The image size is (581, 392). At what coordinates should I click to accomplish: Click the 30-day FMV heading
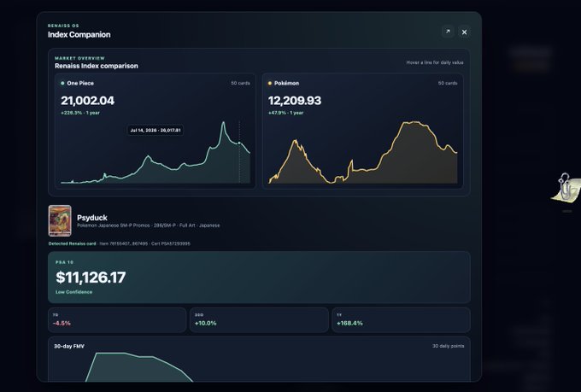[69, 346]
